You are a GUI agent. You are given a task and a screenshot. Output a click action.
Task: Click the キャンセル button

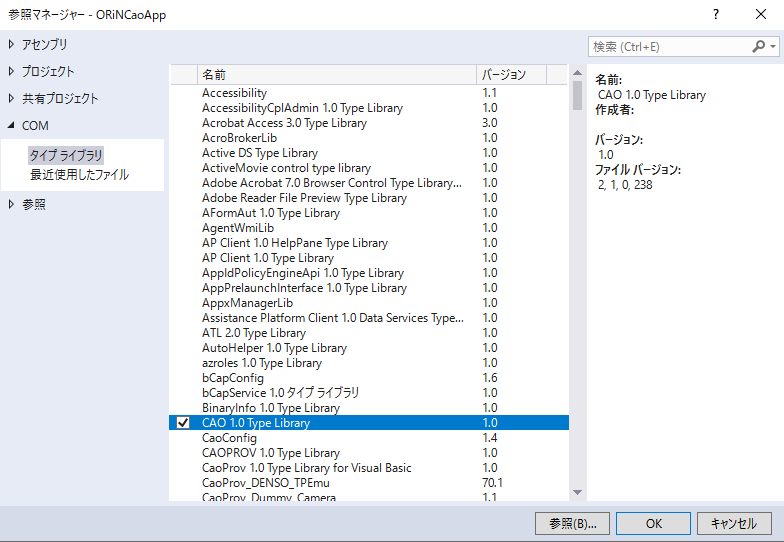tap(734, 524)
